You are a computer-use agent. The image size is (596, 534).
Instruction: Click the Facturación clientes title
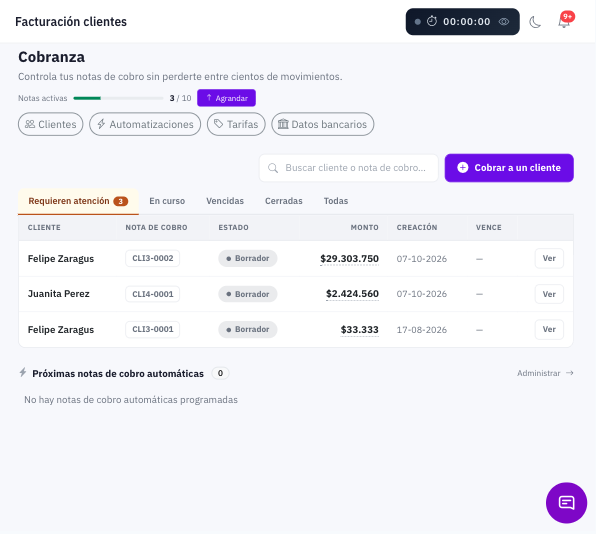click(x=71, y=22)
